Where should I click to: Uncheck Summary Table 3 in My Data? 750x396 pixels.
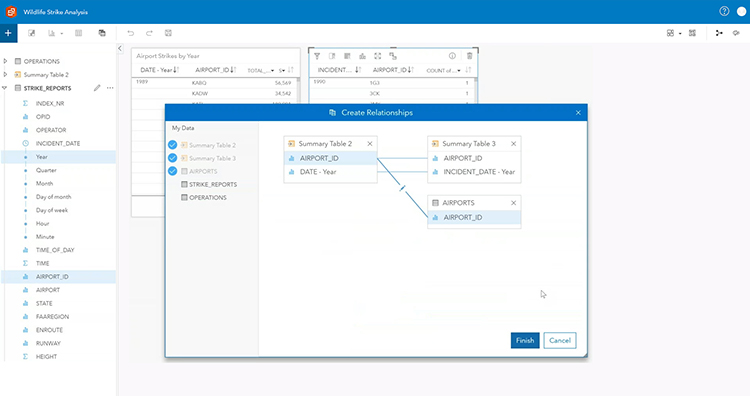pos(173,158)
